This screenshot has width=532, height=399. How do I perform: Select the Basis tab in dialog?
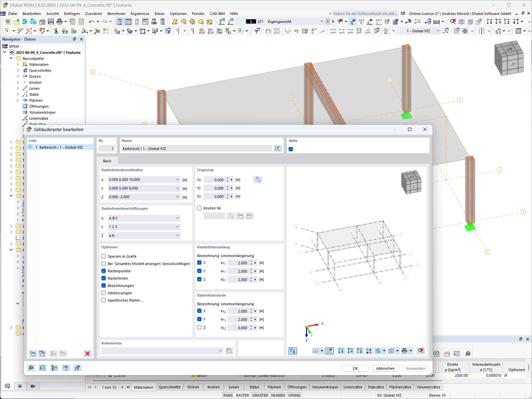[107, 161]
